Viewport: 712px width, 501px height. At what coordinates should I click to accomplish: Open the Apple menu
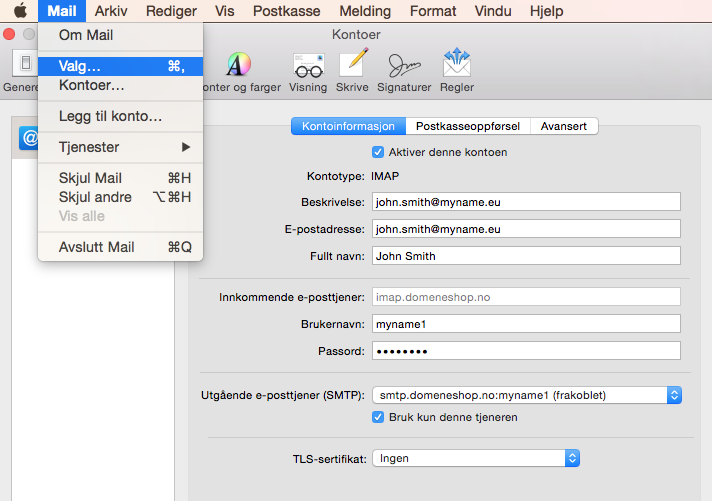[19, 11]
